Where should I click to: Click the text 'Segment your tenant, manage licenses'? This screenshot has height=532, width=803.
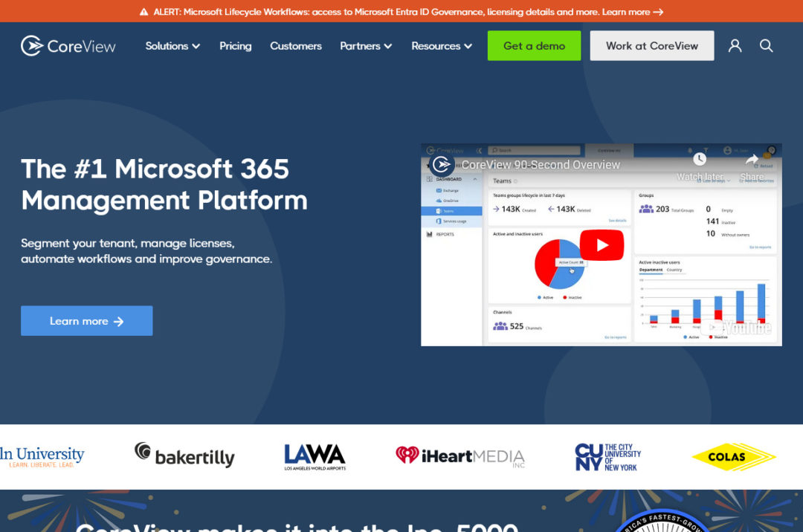coord(128,243)
